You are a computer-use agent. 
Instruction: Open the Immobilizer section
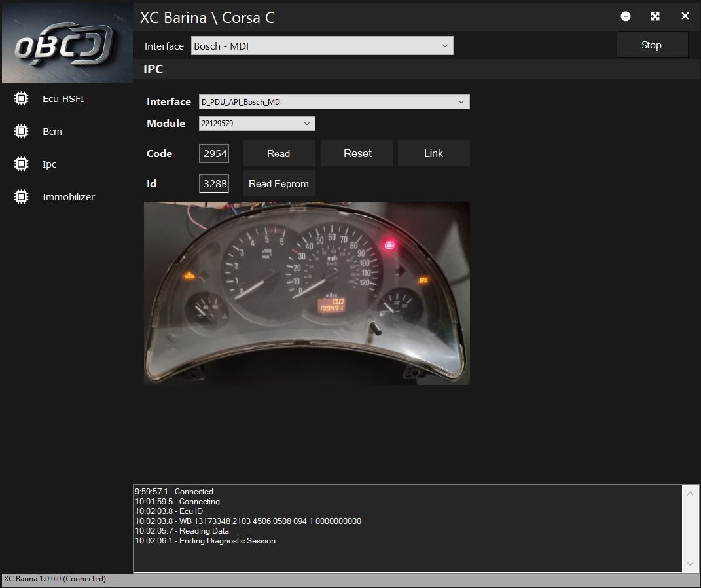click(x=69, y=197)
